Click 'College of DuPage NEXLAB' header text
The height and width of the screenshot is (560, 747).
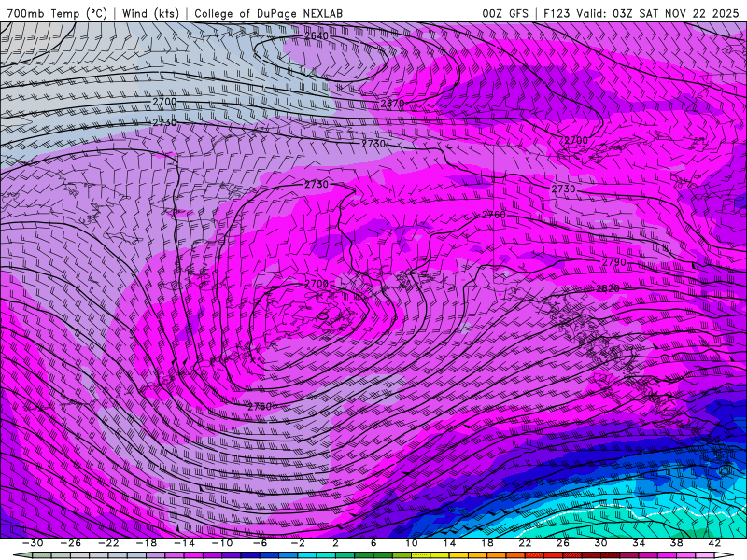point(268,13)
